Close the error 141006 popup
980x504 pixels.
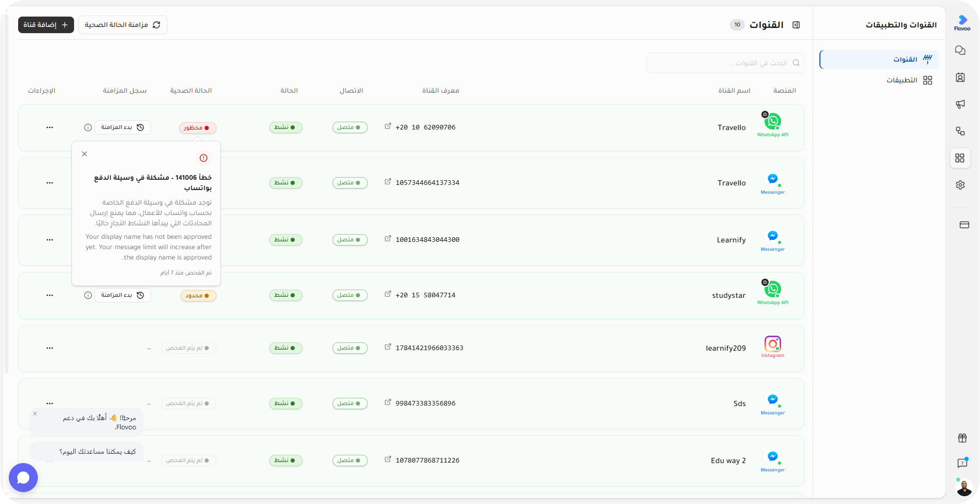coord(84,154)
